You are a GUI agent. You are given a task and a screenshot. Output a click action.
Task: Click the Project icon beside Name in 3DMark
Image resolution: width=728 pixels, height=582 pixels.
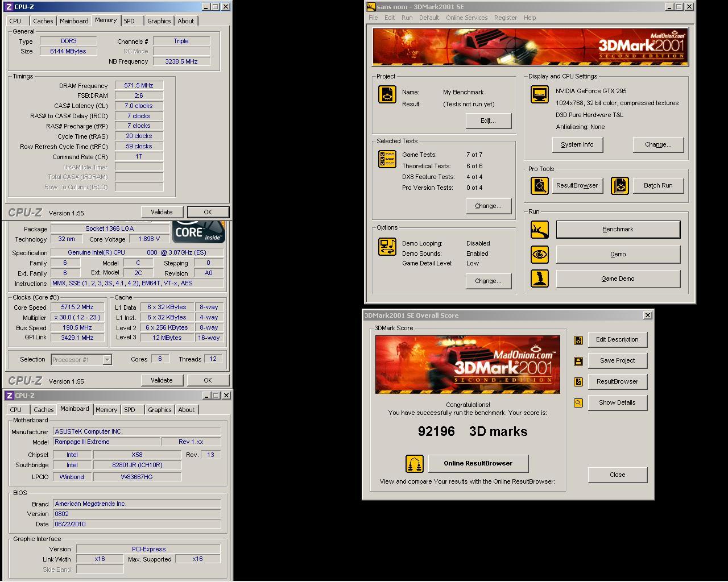(387, 94)
